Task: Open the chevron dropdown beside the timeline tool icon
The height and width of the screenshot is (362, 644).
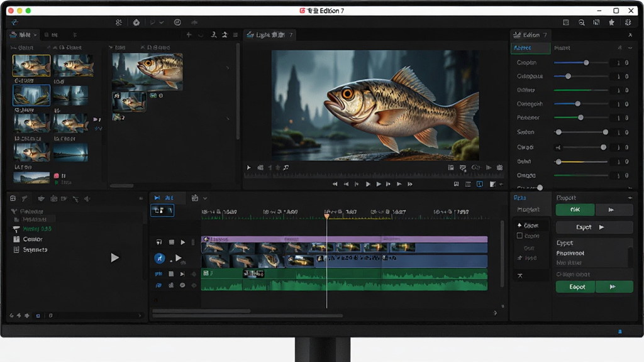Action: pos(205,199)
